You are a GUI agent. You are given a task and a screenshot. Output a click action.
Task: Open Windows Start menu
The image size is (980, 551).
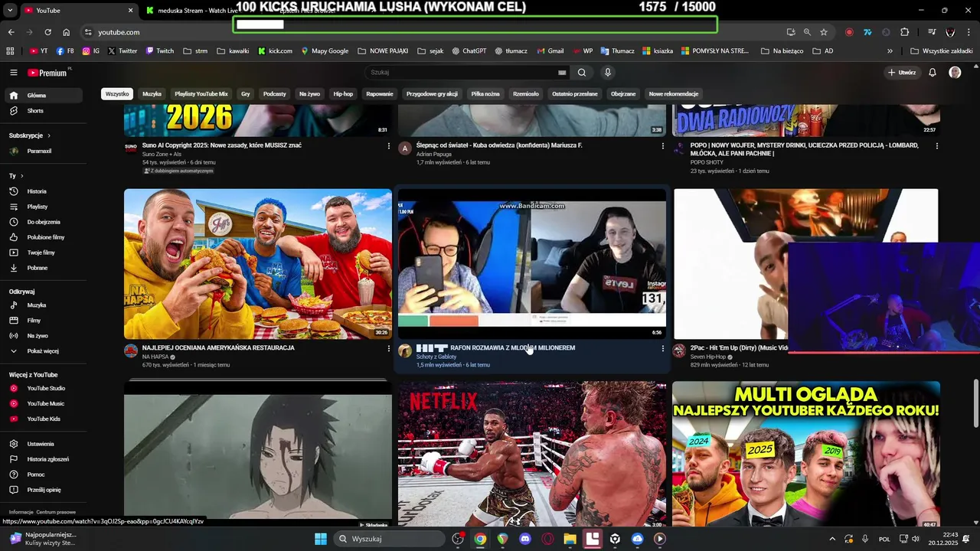pos(321,539)
